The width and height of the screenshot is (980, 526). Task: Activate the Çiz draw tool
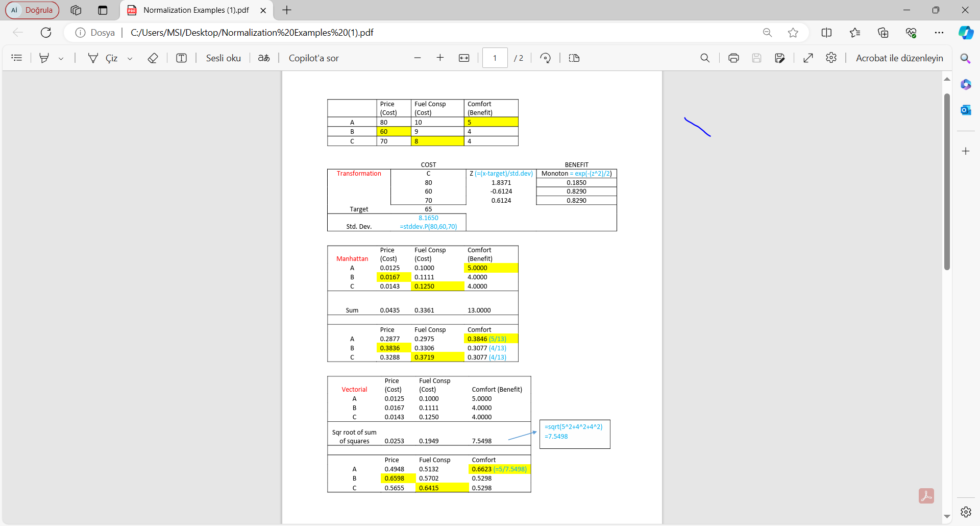coord(103,58)
